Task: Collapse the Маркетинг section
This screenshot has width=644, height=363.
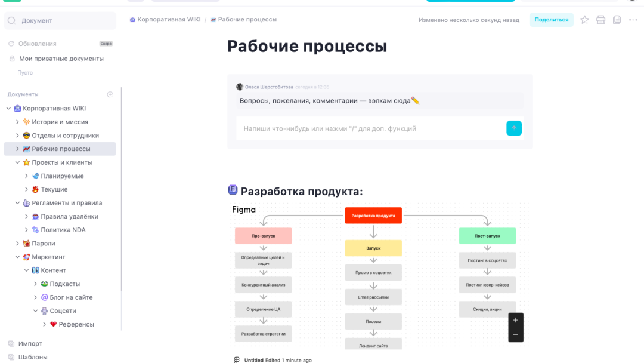Action: [x=17, y=257]
